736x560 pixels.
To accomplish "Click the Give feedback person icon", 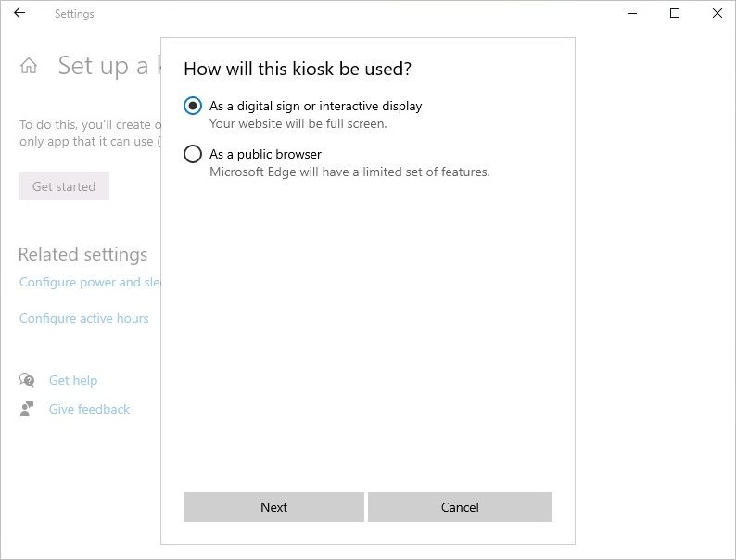I will (28, 409).
